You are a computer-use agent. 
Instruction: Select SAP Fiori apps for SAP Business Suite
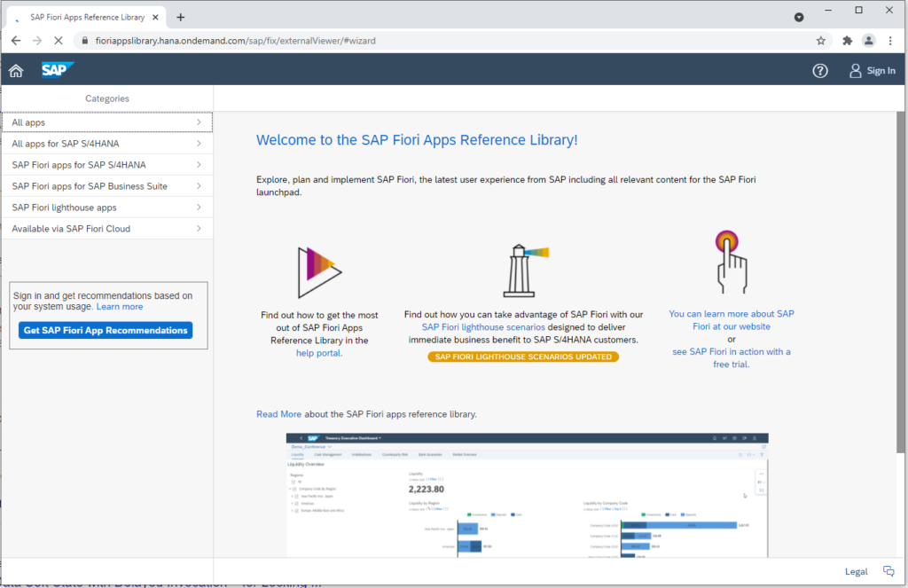point(107,186)
